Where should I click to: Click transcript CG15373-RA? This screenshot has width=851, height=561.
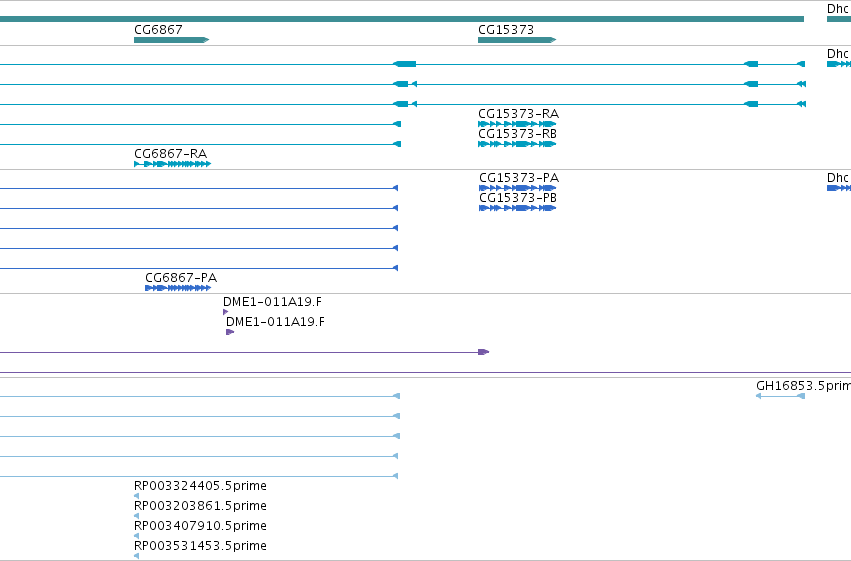pos(517,124)
